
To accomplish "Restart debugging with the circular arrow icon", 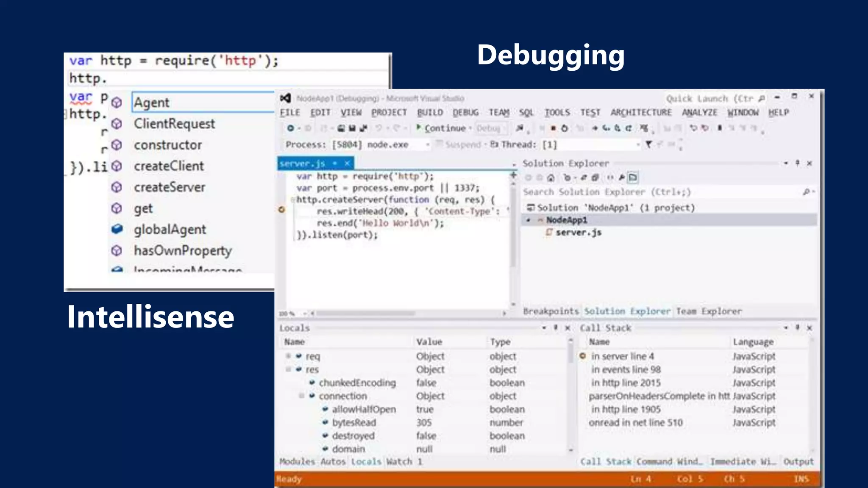I will 565,128.
